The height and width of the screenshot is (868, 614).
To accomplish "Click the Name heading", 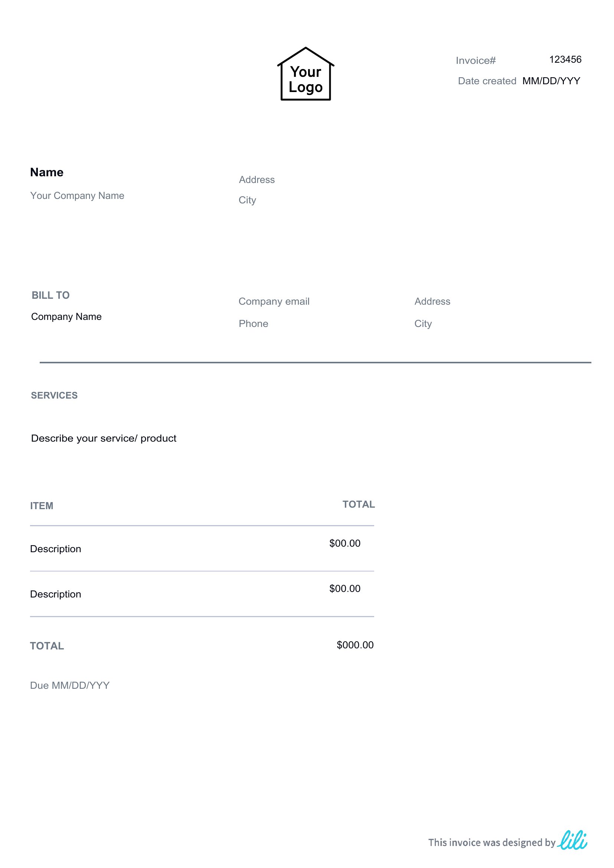I will click(46, 173).
